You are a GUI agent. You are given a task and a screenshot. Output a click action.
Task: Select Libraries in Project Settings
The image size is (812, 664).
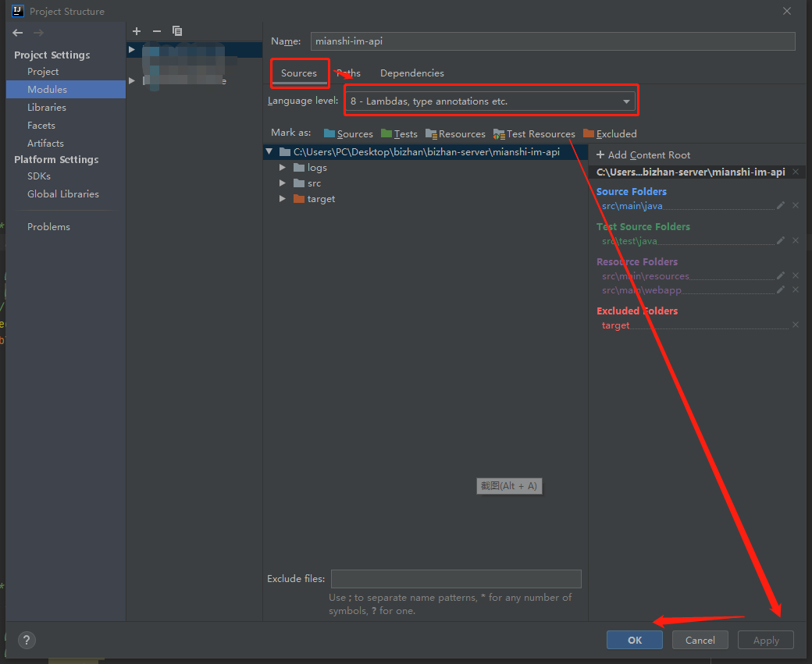pyautogui.click(x=47, y=108)
